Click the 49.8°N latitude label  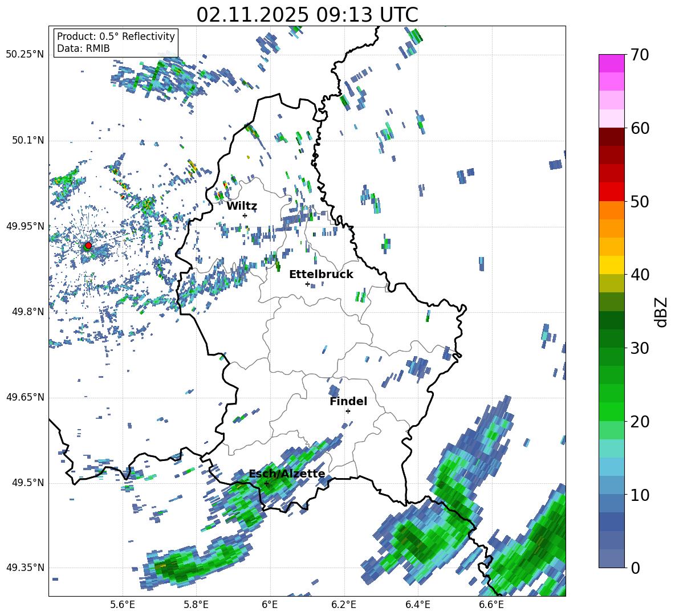27,312
